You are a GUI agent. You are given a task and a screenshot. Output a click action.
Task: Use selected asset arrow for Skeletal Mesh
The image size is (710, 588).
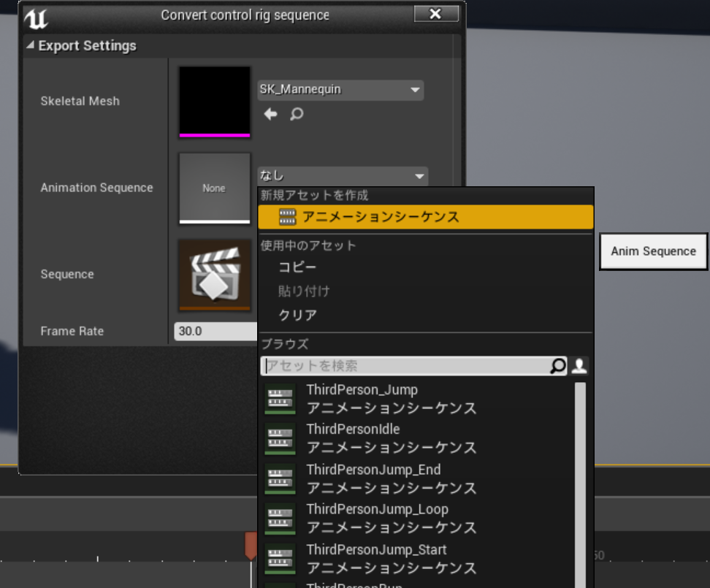pos(270,114)
